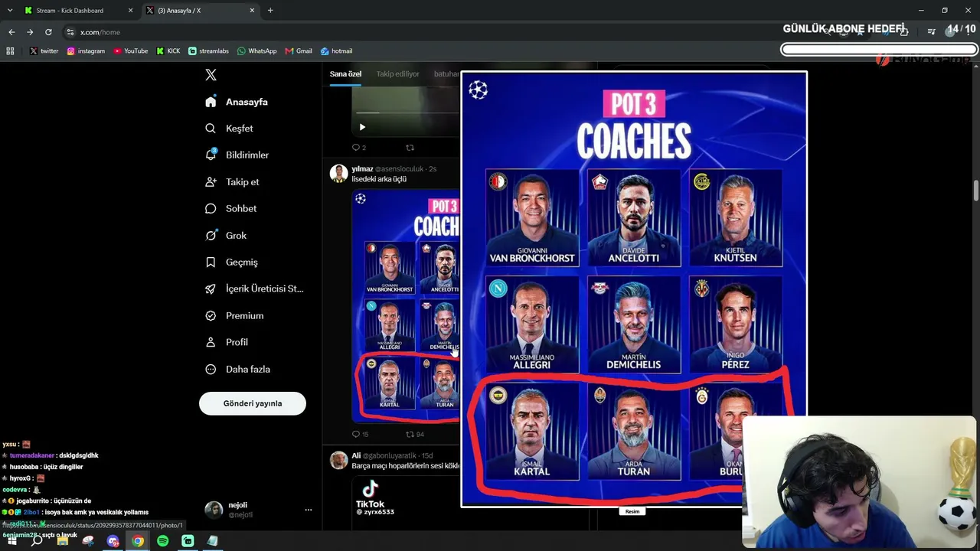Open Streamlabs from the taskbar
Viewport: 980px width, 551px height.
pyautogui.click(x=188, y=541)
